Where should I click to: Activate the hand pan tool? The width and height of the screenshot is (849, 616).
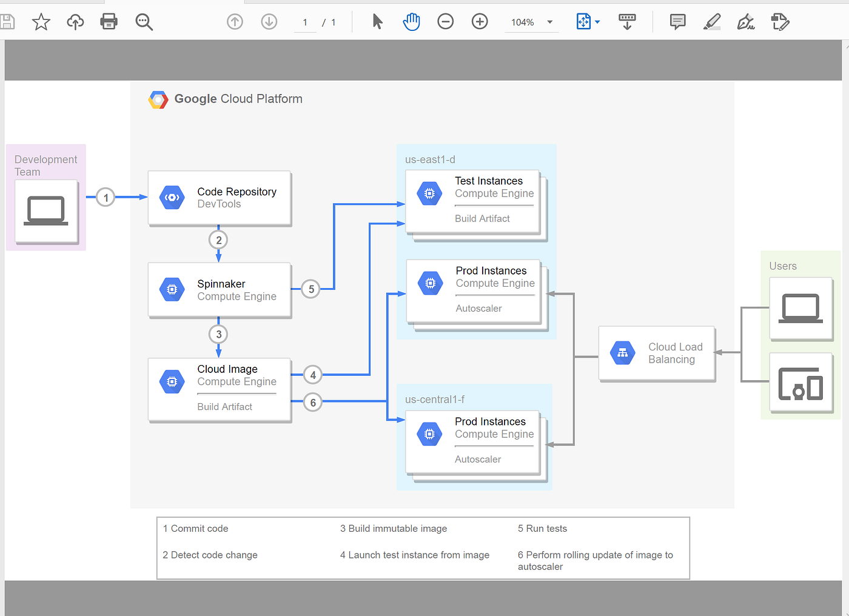tap(411, 22)
